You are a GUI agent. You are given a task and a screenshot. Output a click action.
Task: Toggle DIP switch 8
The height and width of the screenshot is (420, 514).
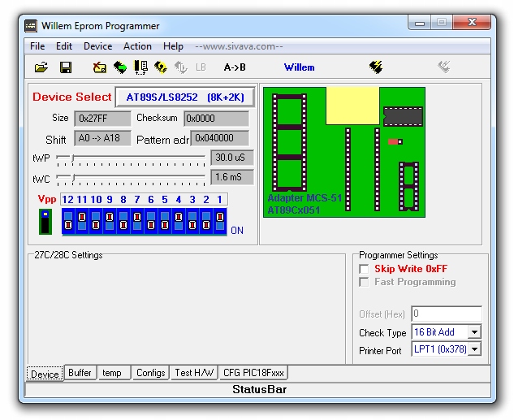coord(123,221)
